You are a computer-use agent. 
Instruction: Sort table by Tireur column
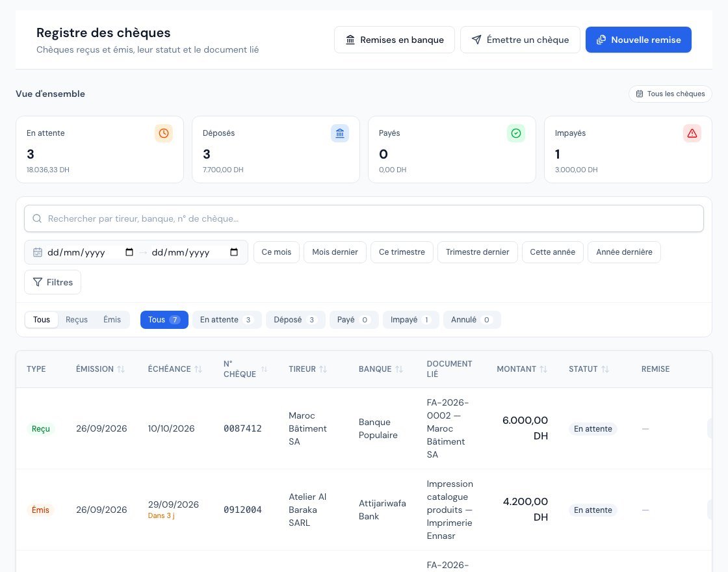click(308, 369)
